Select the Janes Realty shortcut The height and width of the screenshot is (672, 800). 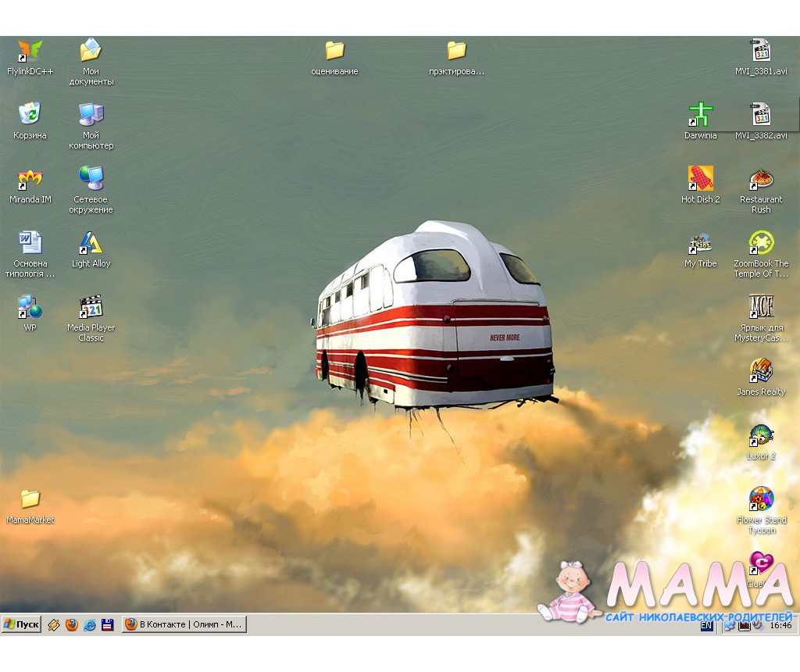(761, 372)
